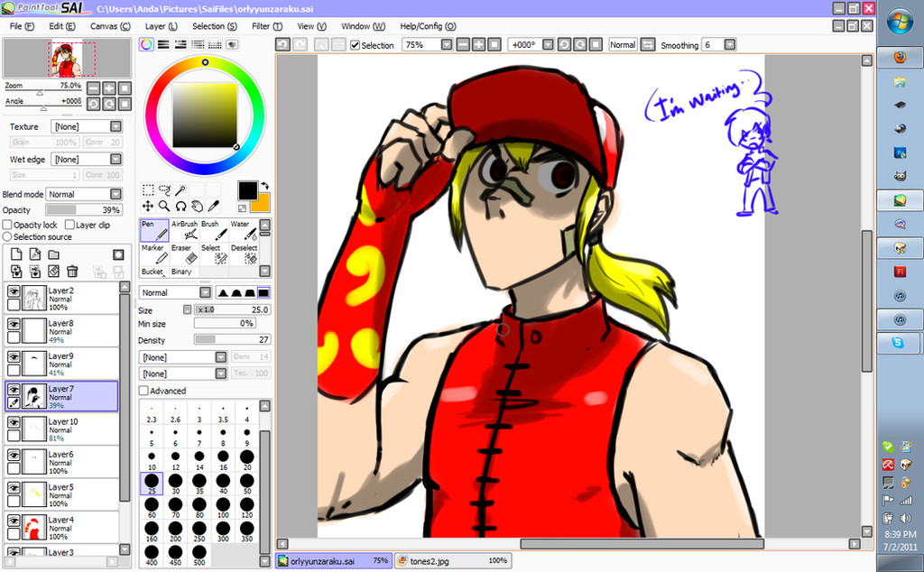Screen dimensions: 924x572
Task: Click the layer Opacity 39% slider
Action: [x=84, y=209]
